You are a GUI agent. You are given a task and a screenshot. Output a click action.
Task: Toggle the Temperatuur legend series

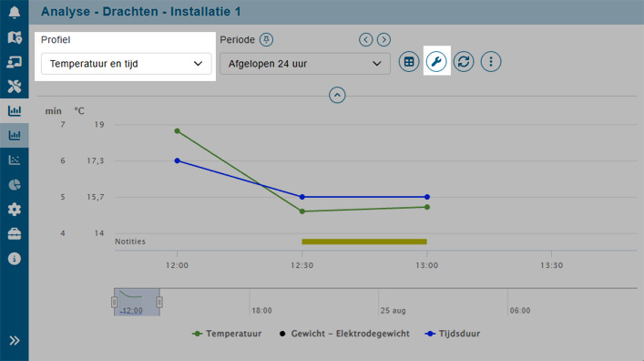(227, 334)
